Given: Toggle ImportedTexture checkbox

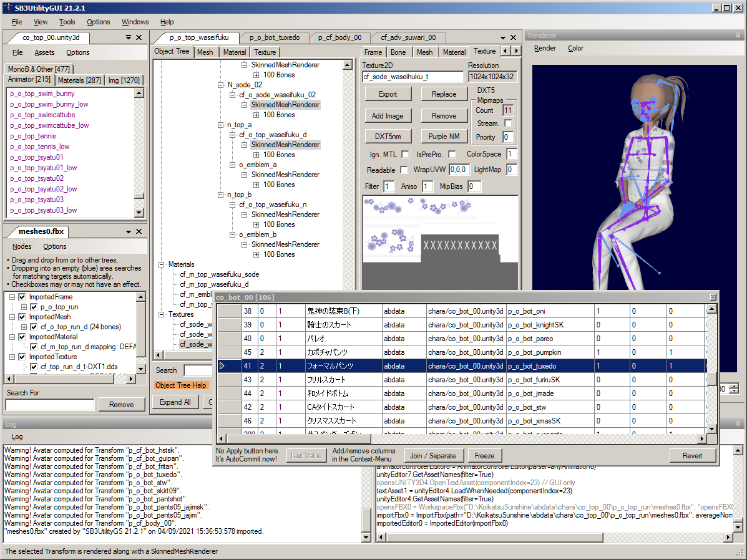Looking at the screenshot, I should [x=22, y=357].
